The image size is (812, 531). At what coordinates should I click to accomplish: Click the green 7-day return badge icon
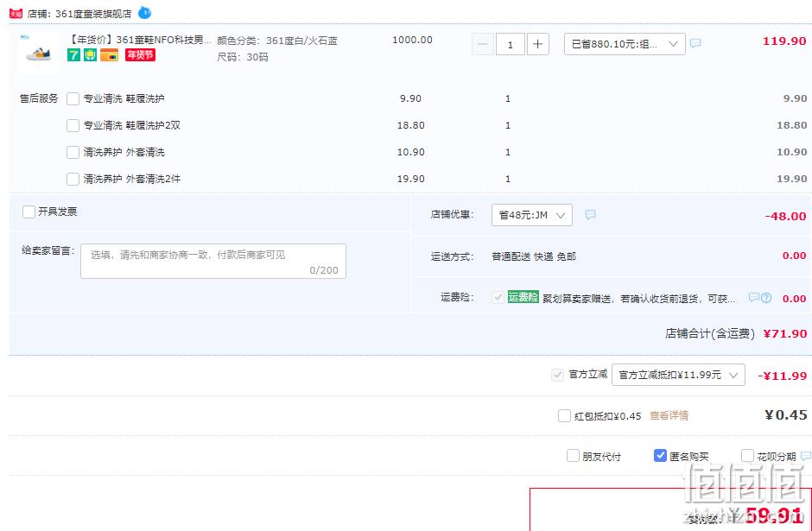click(x=73, y=55)
